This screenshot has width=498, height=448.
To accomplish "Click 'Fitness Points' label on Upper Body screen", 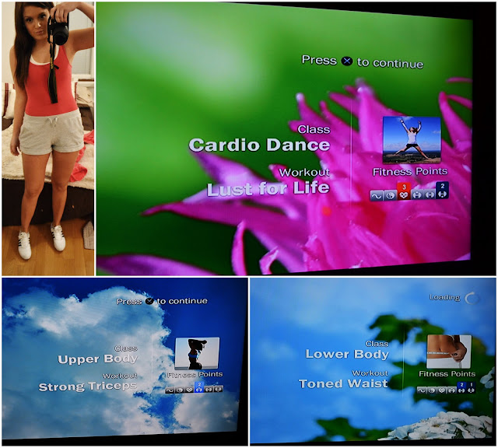I will pyautogui.click(x=195, y=375).
